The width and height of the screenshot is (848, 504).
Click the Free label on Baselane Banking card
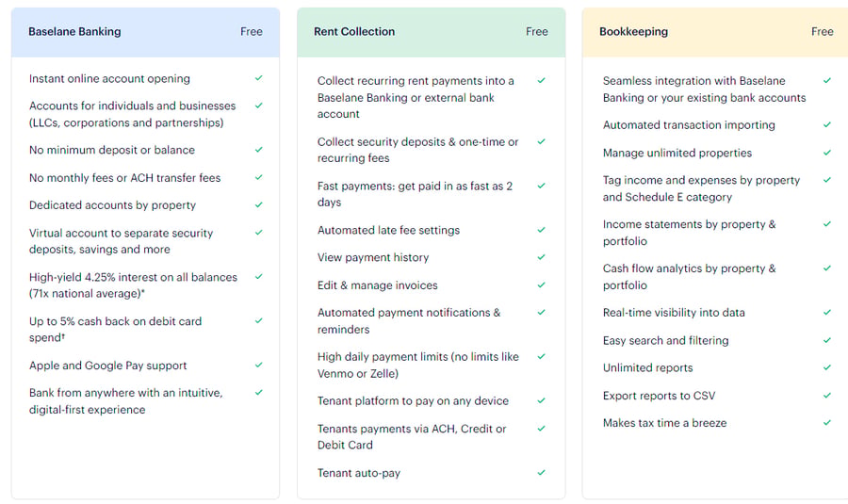(252, 31)
